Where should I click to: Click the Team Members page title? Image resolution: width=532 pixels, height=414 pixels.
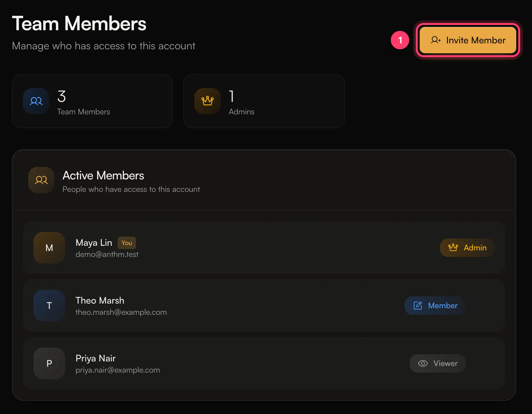79,24
